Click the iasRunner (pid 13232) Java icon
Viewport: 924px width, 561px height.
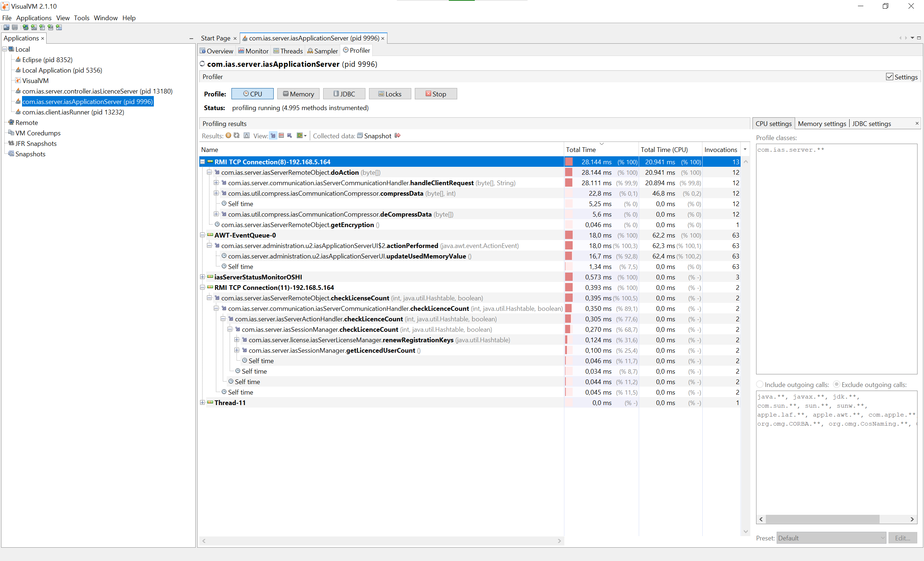pos(18,112)
